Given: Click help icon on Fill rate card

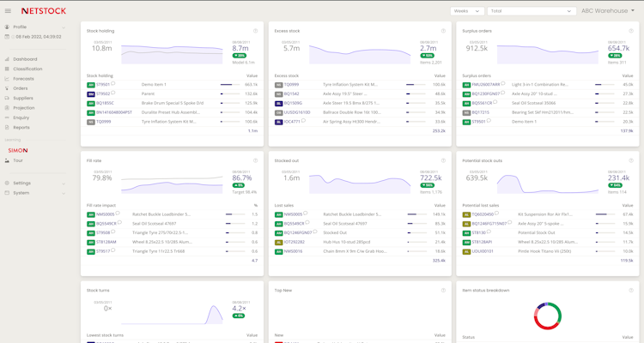Looking at the screenshot, I should coord(255,161).
